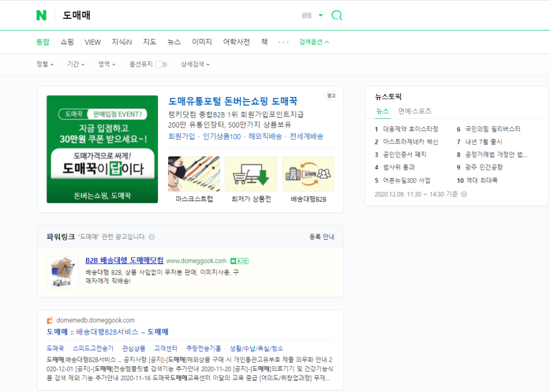Image resolution: width=550 pixels, height=392 pixels.
Task: Click the 마스크스트랩 product thumbnail
Action: click(x=194, y=174)
